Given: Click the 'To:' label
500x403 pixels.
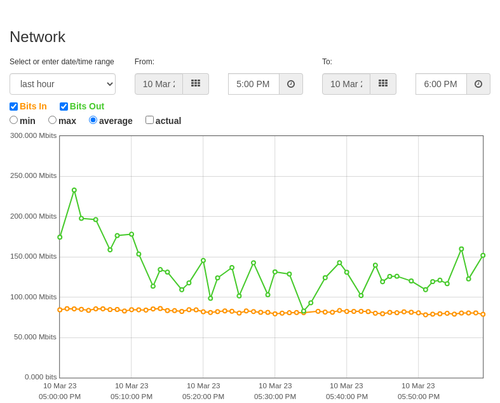Looking at the screenshot, I should pos(327,62).
